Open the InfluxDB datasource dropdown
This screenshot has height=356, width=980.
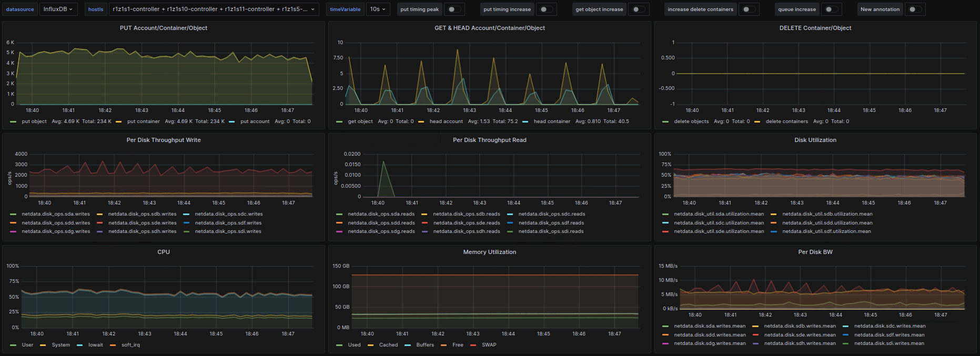click(x=58, y=9)
